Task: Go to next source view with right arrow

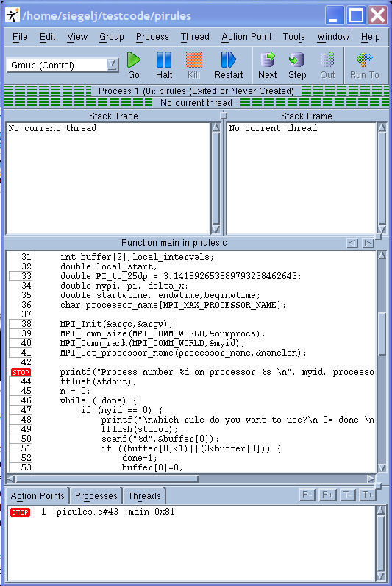Action: point(368,243)
